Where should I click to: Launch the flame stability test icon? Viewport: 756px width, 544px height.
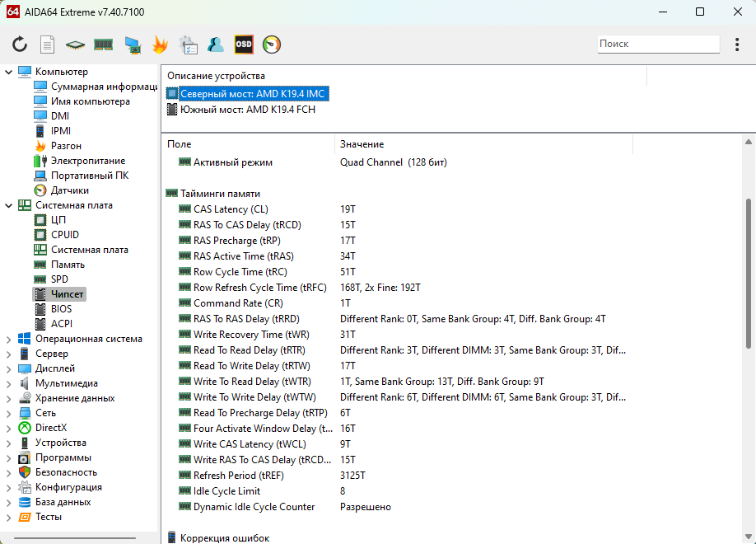tap(160, 45)
